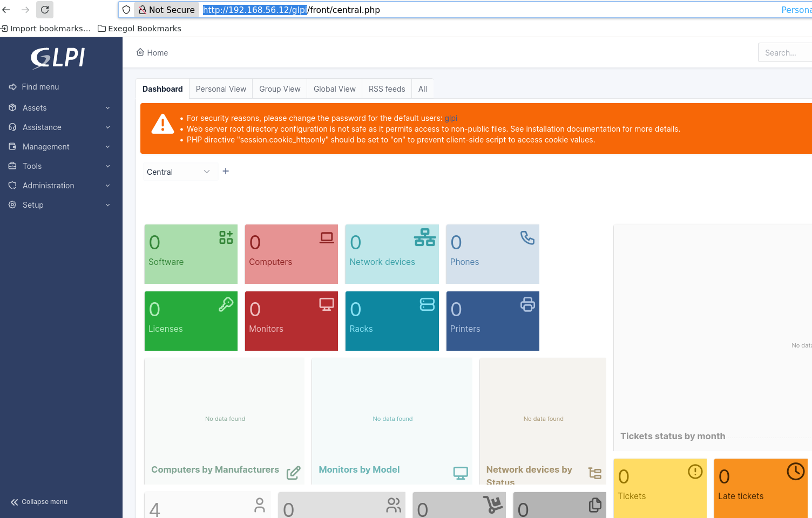Viewport: 812px width, 518px height.
Task: Click the clock icon on Late tickets card
Action: [x=795, y=472]
